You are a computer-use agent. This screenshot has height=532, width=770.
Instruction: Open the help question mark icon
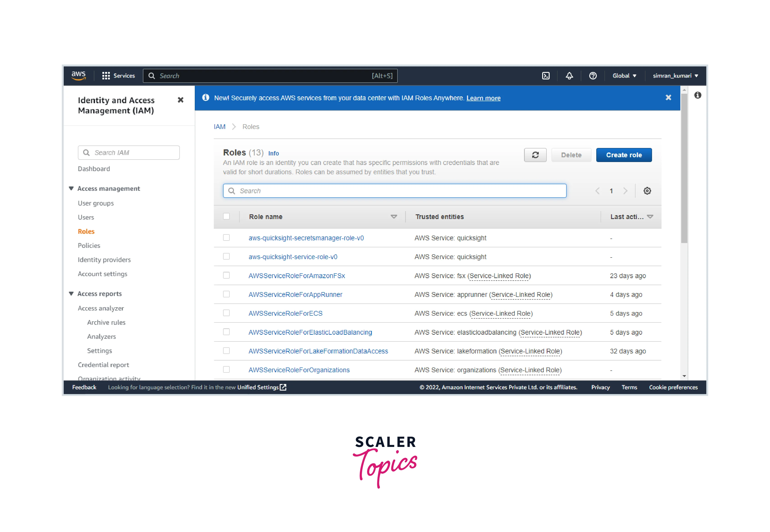coord(592,76)
